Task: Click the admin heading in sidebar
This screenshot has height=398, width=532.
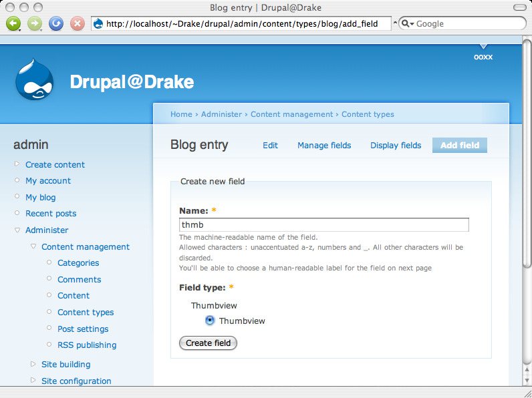Action: (31, 145)
